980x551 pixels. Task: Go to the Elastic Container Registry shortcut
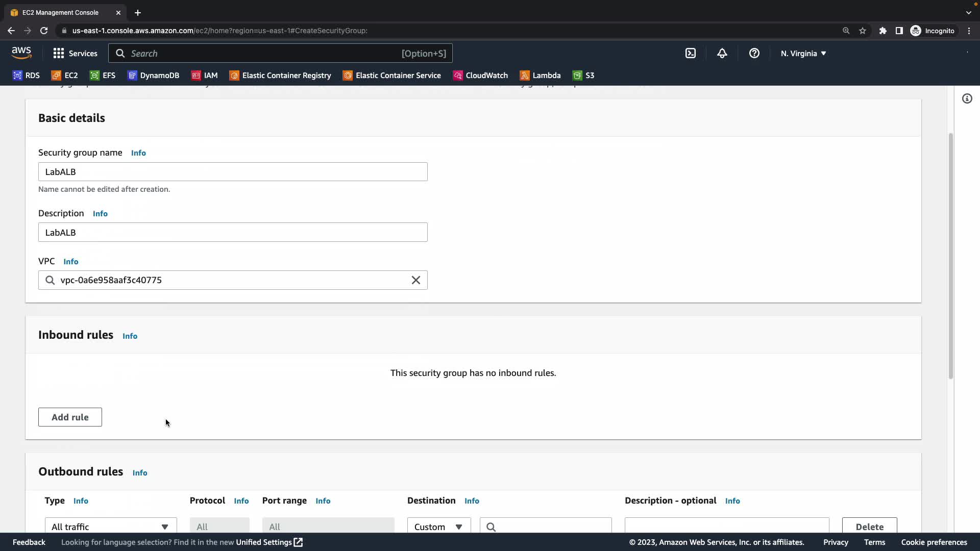tap(280, 76)
